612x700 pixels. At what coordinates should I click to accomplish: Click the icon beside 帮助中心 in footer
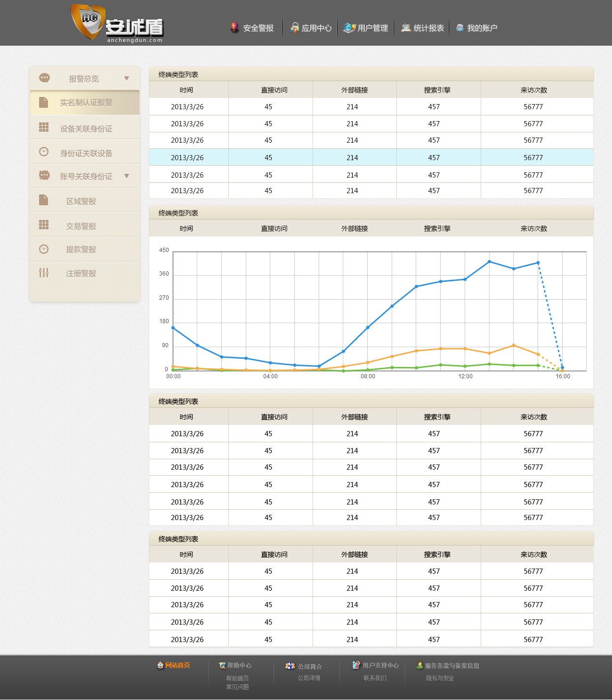[222, 665]
